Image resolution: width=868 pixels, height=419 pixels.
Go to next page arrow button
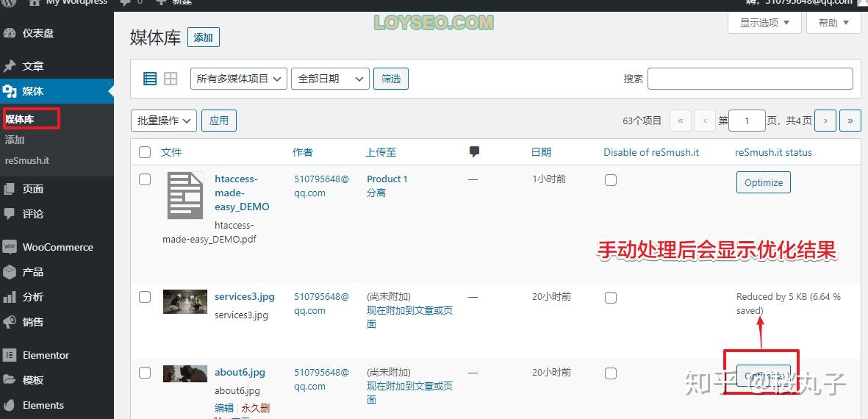pos(826,120)
